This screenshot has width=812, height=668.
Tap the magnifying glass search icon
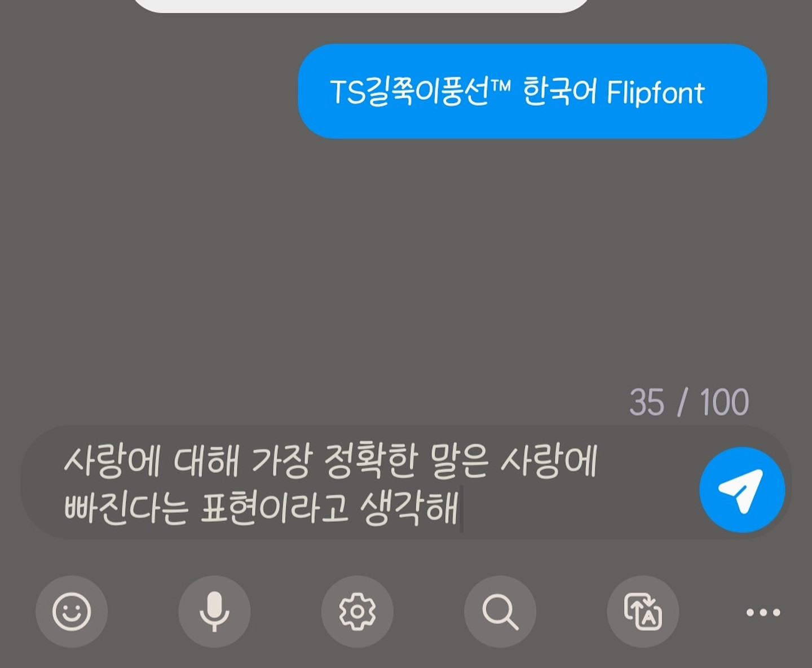coord(500,612)
